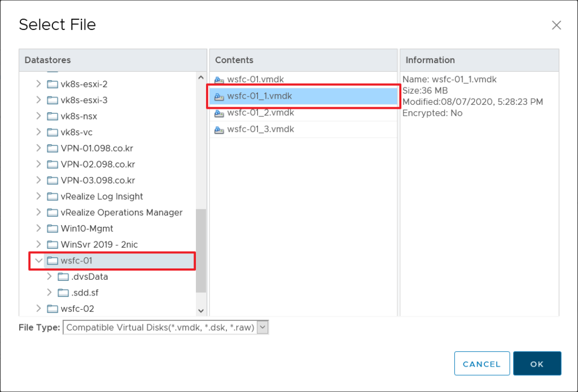Click the wsfc-01.vmdk disk file icon
The width and height of the screenshot is (578, 392).
219,80
